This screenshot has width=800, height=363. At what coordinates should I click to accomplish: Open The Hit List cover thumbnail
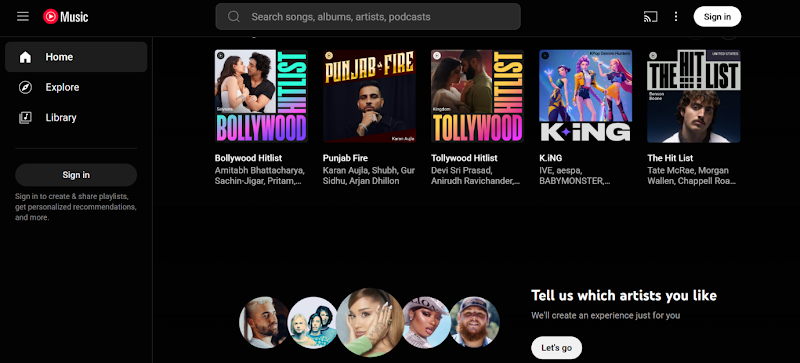pos(694,96)
